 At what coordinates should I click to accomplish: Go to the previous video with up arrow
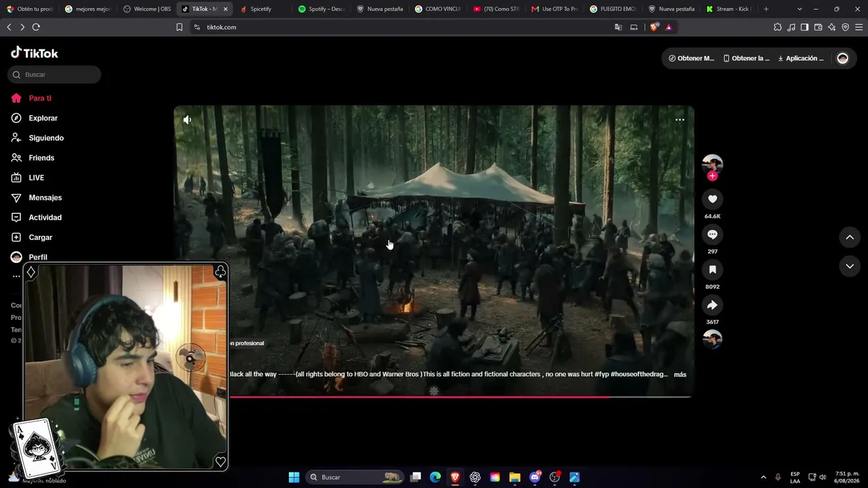pos(850,237)
